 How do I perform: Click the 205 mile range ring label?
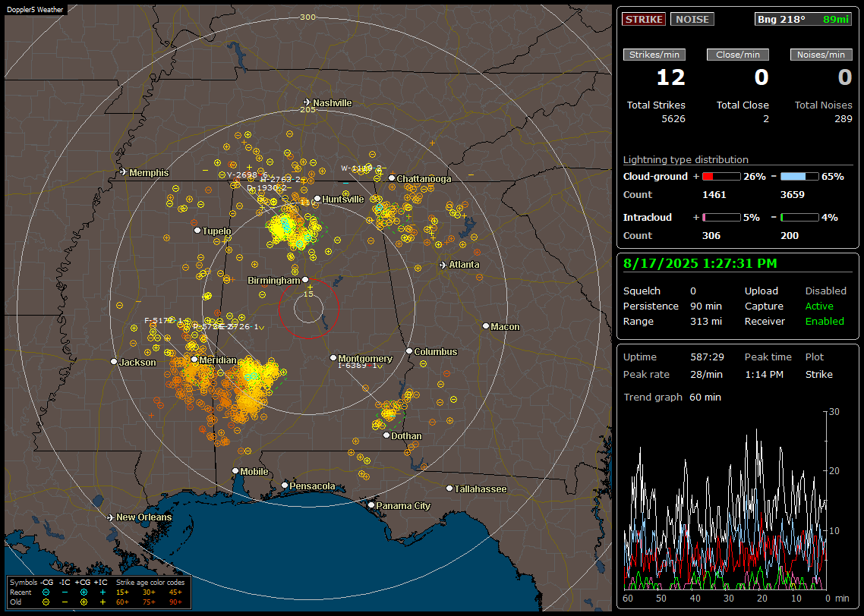point(307,109)
